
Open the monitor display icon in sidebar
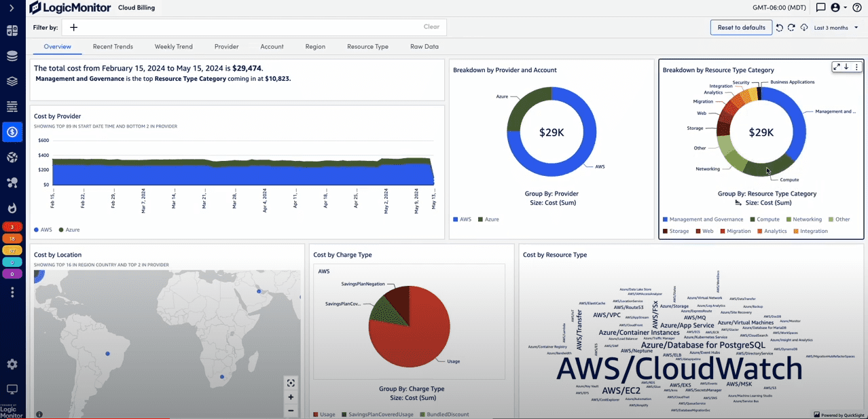[12, 390]
